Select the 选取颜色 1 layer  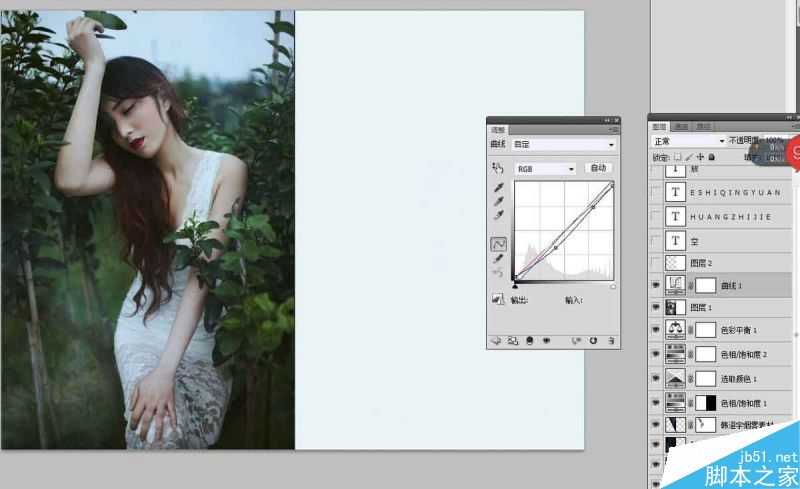pos(740,379)
